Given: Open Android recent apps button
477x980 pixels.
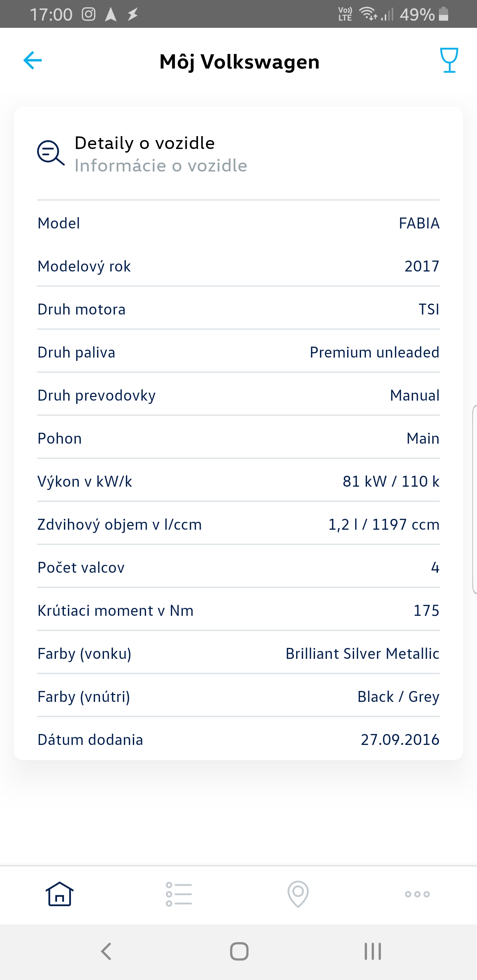Looking at the screenshot, I should 373,952.
